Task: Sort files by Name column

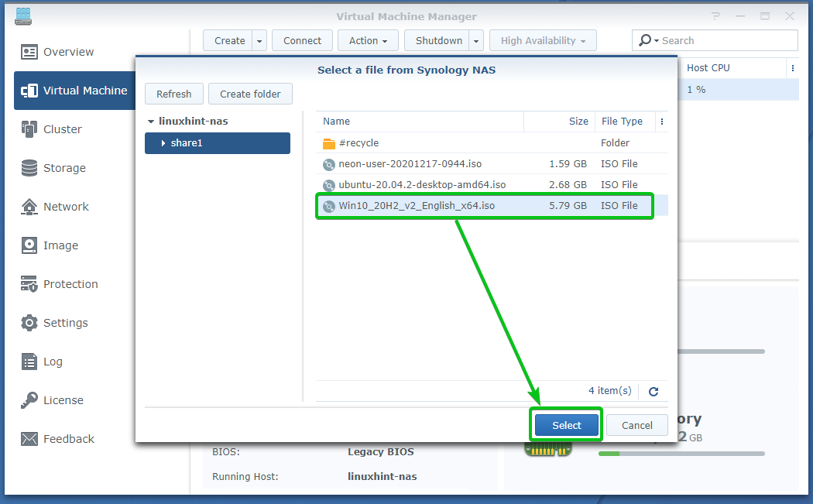Action: 420,122
